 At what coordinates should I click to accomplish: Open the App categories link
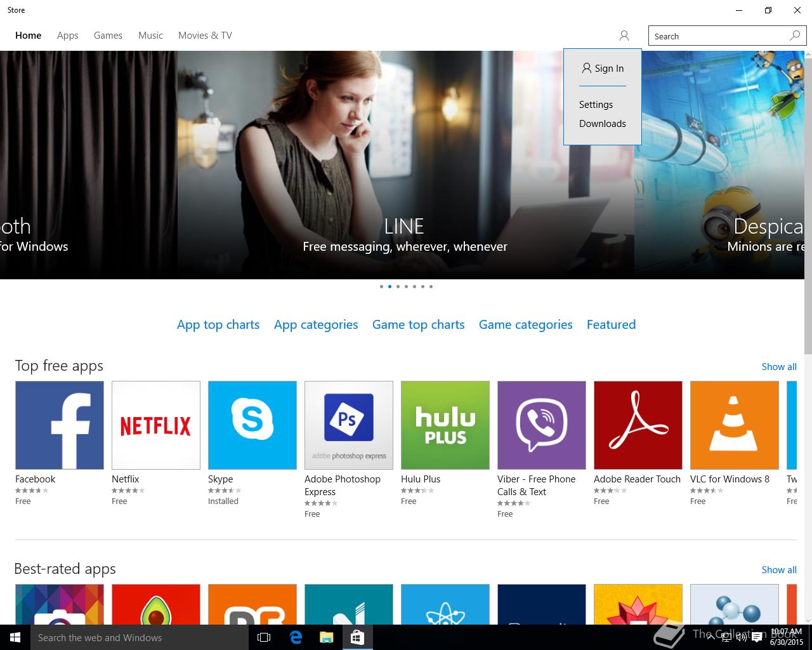(x=316, y=324)
